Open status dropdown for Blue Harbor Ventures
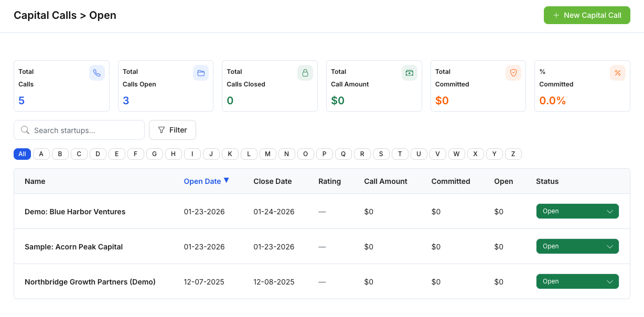Image resolution: width=644 pixels, height=317 pixels. [577, 211]
